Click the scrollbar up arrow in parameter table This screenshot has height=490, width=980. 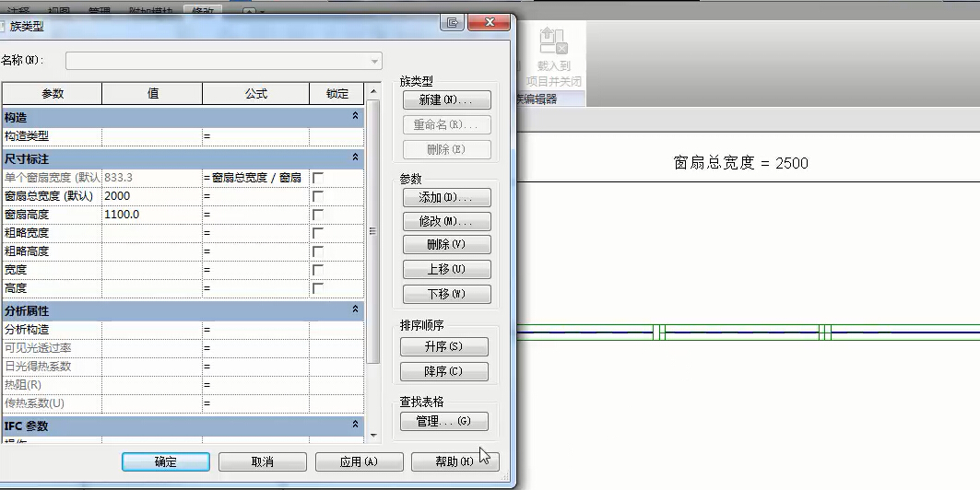pos(373,92)
